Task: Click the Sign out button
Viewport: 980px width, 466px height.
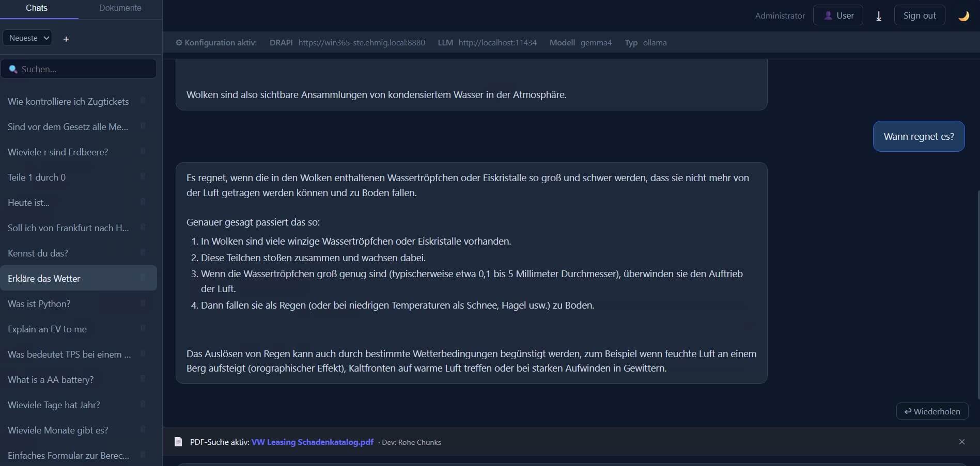Action: pos(919,15)
